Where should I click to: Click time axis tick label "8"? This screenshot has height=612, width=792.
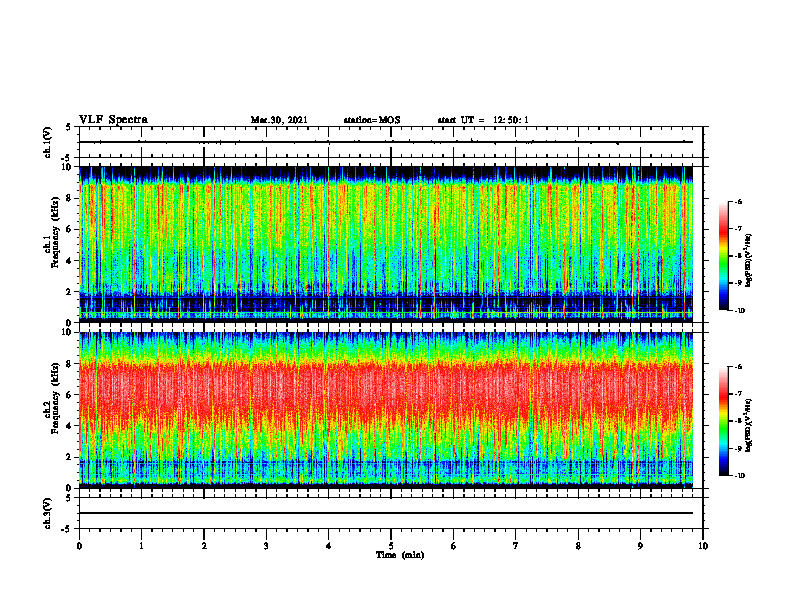(578, 546)
